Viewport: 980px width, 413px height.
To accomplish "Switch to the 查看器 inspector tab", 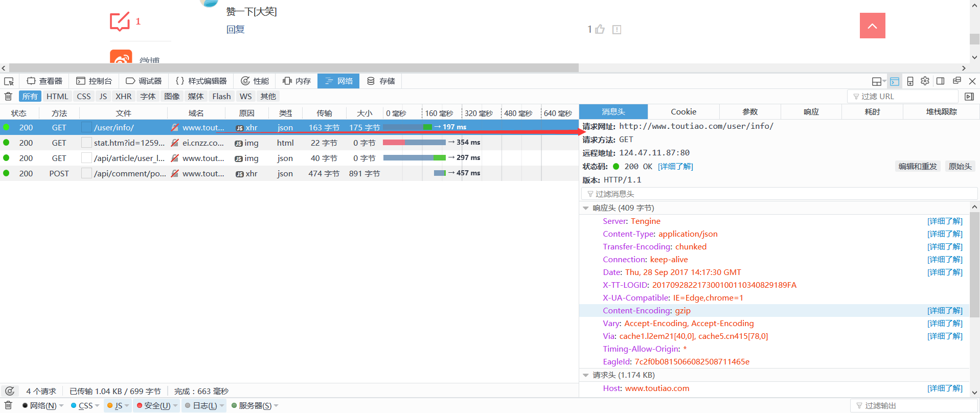I will point(44,81).
